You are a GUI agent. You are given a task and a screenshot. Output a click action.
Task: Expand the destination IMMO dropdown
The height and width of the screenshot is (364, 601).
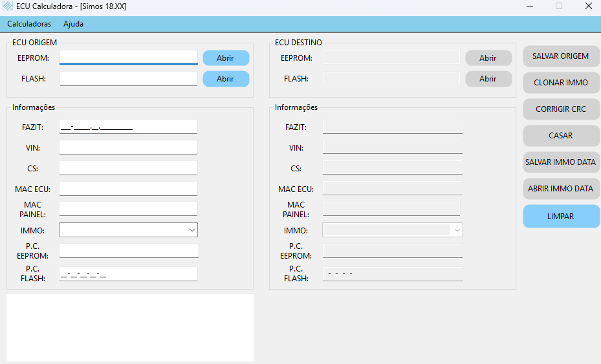[x=457, y=230]
